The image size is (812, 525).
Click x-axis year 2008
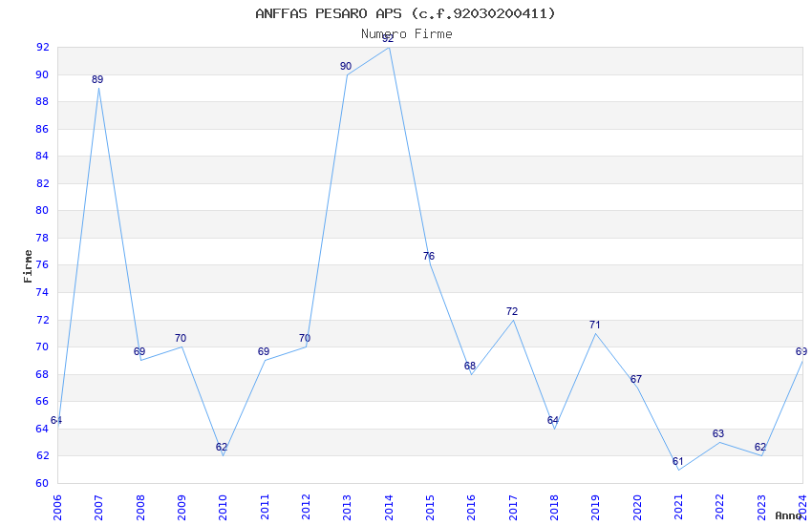coord(140,508)
